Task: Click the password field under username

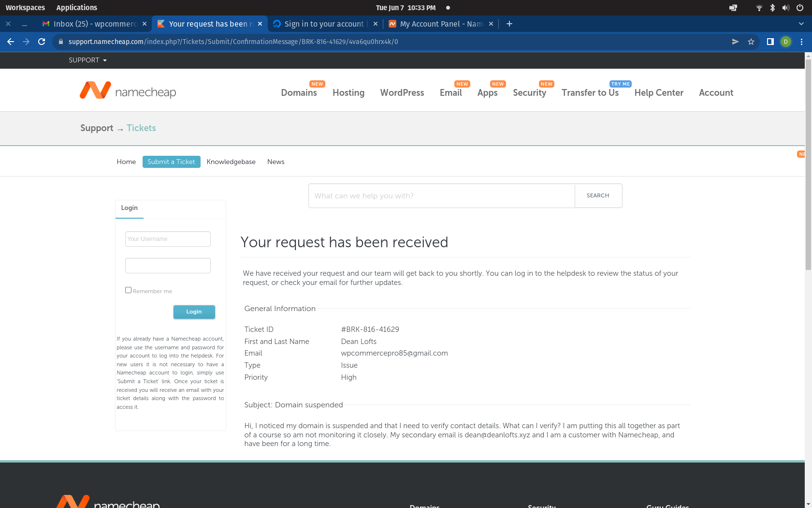Action: (x=168, y=266)
